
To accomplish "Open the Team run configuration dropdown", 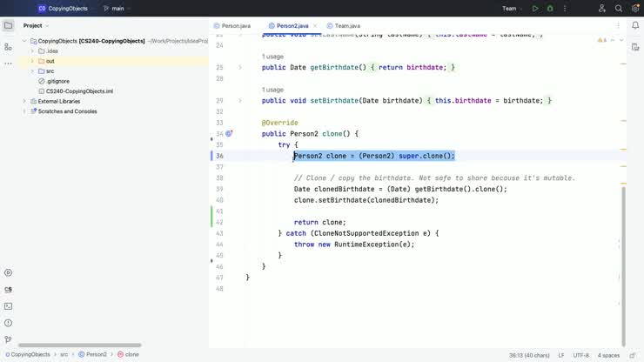I will pos(512,9).
